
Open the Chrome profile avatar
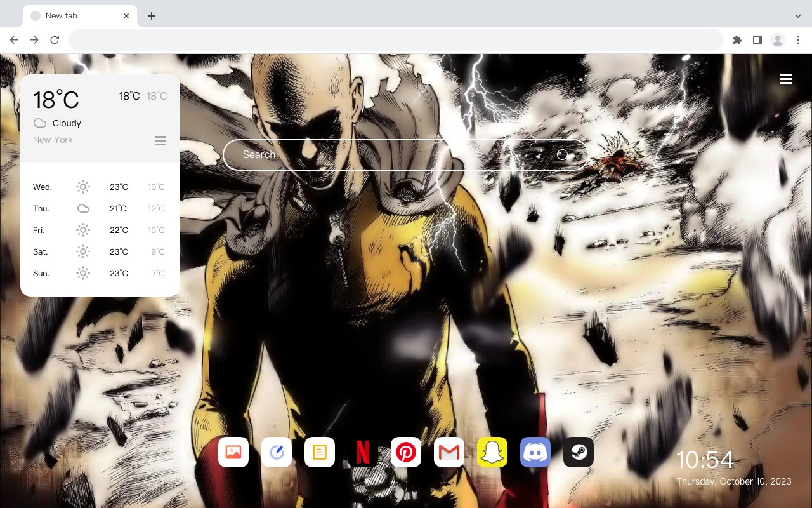pyautogui.click(x=778, y=40)
